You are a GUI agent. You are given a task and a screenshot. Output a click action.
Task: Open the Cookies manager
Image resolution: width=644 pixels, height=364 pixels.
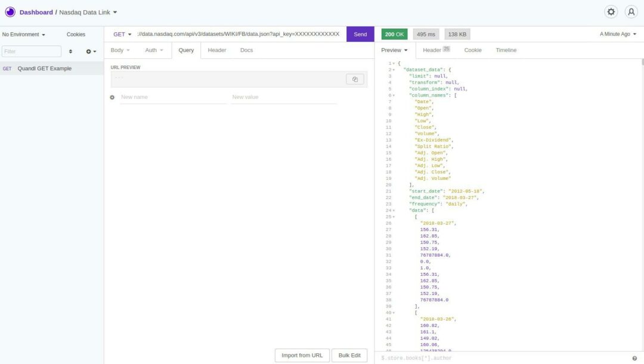tap(76, 34)
